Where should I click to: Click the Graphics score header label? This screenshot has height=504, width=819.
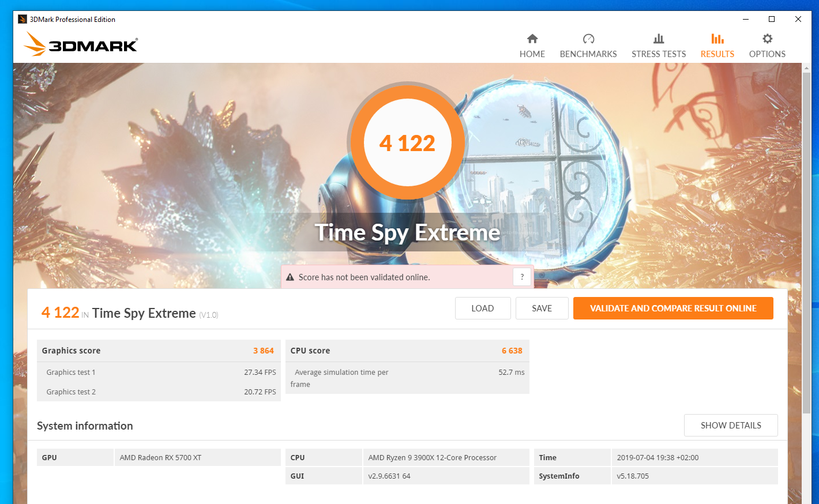point(71,351)
